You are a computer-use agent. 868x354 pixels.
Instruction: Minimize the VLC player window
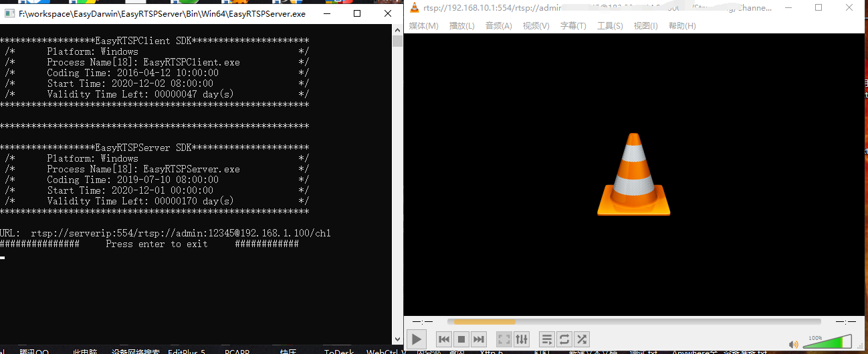pyautogui.click(x=788, y=8)
